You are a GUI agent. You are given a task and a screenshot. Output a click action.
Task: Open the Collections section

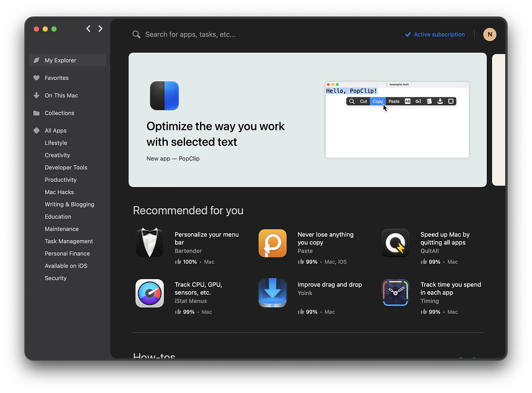click(x=59, y=113)
